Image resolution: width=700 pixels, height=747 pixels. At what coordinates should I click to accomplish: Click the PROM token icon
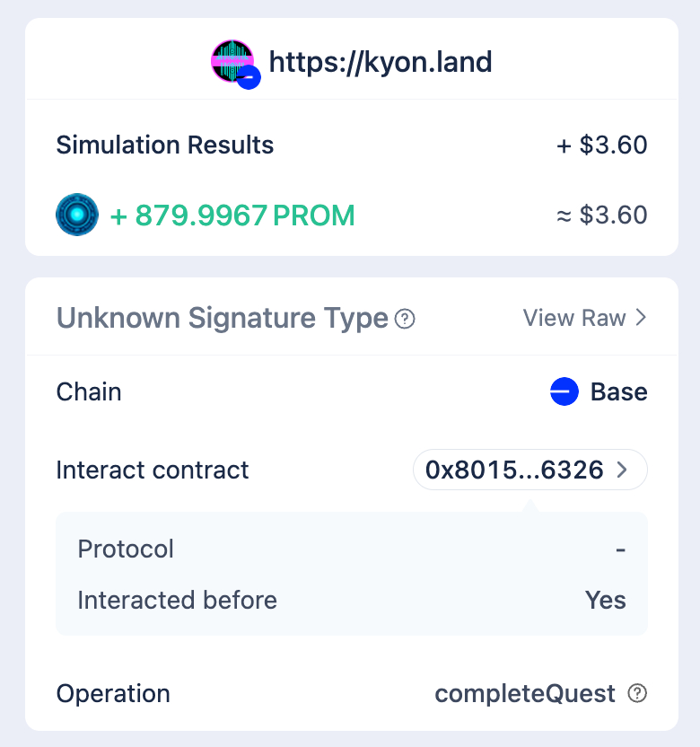[x=76, y=215]
